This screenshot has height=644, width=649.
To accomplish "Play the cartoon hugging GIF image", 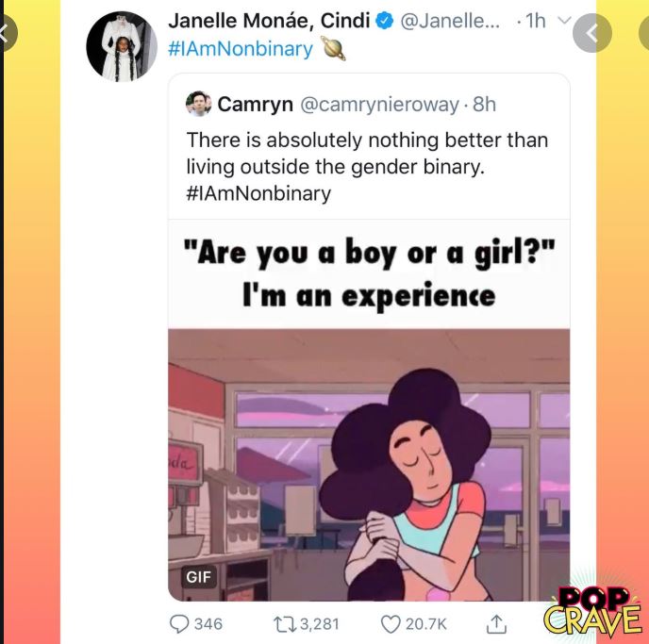I will (369, 465).
